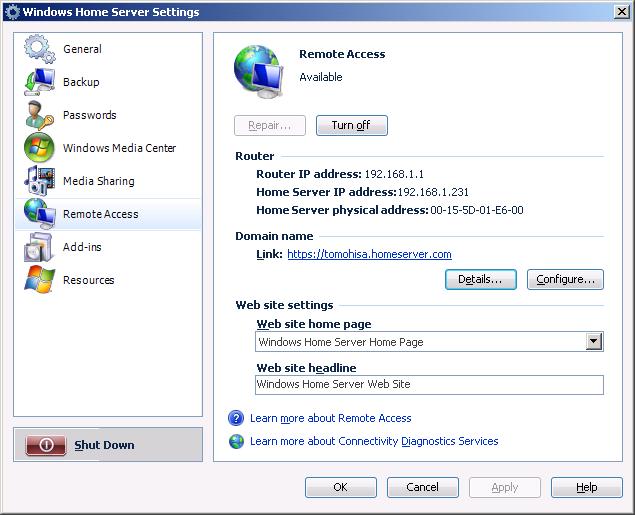
Task: Turn off Remote Access
Action: pos(352,126)
